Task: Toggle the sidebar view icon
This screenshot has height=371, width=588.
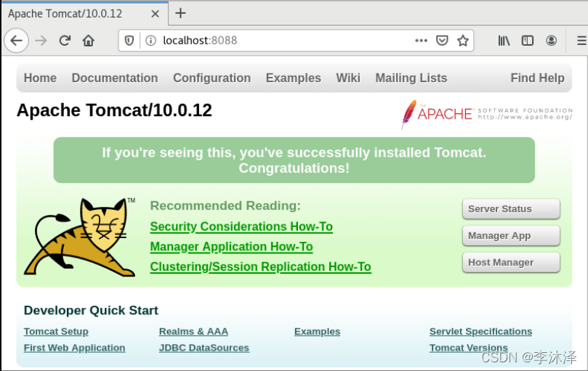Action: coord(528,41)
